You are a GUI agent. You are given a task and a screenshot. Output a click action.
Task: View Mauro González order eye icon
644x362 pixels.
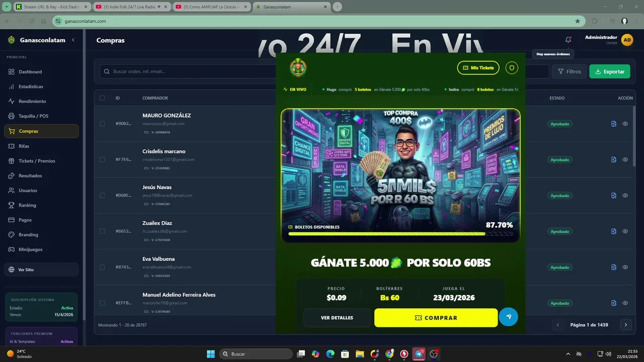pos(625,124)
